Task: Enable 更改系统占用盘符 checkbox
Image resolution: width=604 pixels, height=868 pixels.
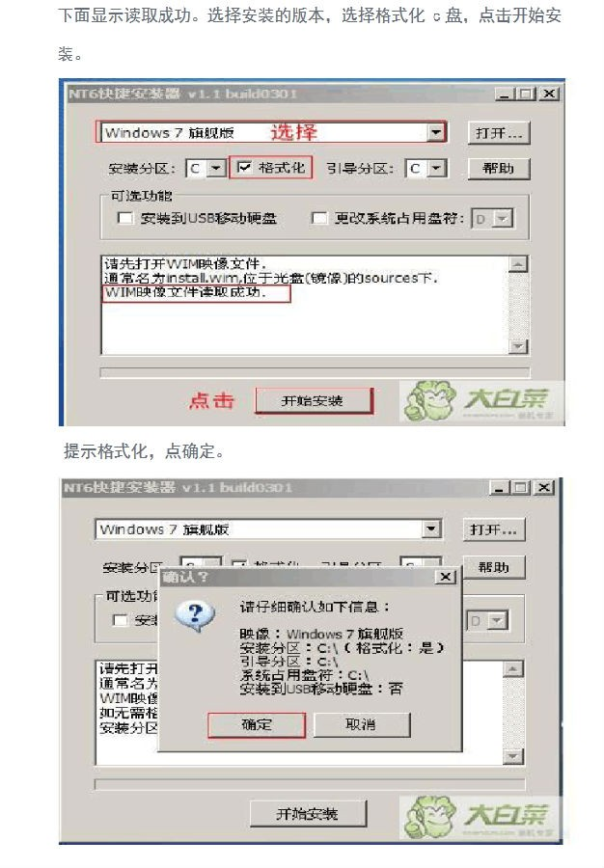Action: tap(319, 218)
